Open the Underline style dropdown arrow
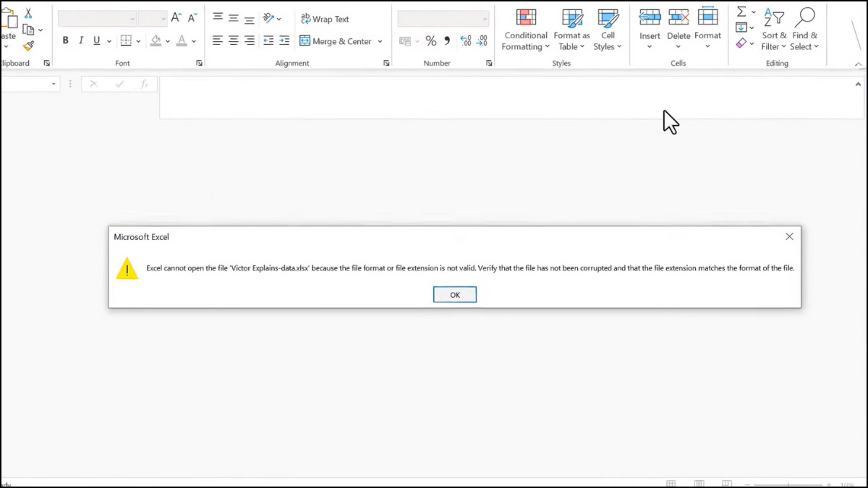The image size is (868, 488). point(109,42)
